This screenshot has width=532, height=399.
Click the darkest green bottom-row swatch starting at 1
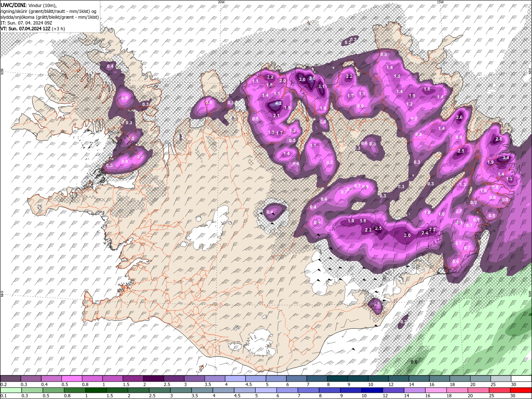[x=96, y=390]
